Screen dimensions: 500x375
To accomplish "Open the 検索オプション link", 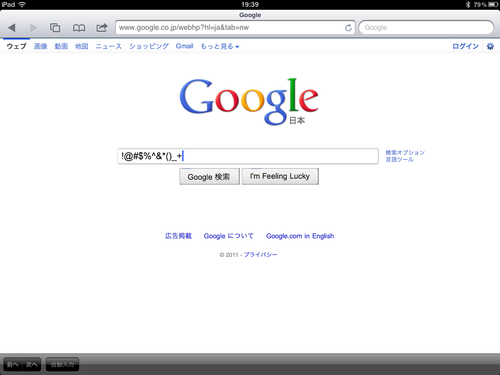I will click(405, 153).
